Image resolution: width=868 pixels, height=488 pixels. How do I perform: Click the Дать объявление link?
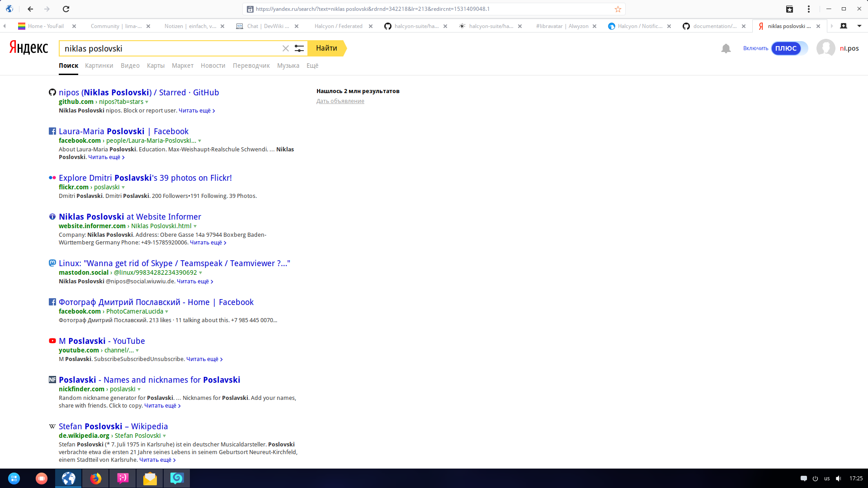(340, 101)
